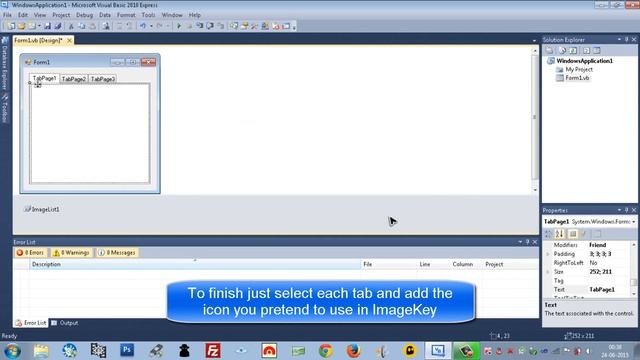Open the Format menu
The image size is (640, 360).
coord(126,15)
